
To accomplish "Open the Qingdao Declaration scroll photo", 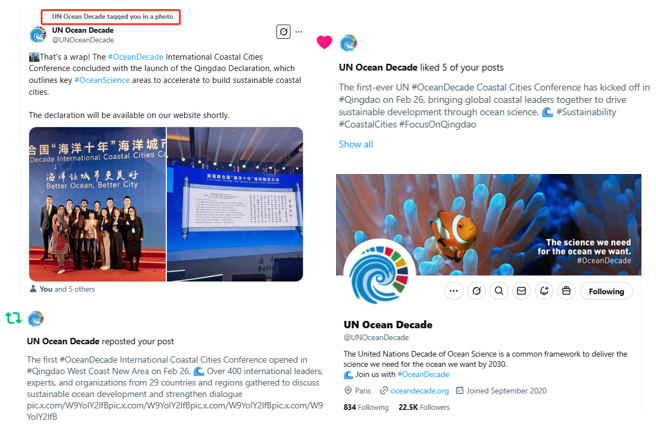I will (235, 204).
